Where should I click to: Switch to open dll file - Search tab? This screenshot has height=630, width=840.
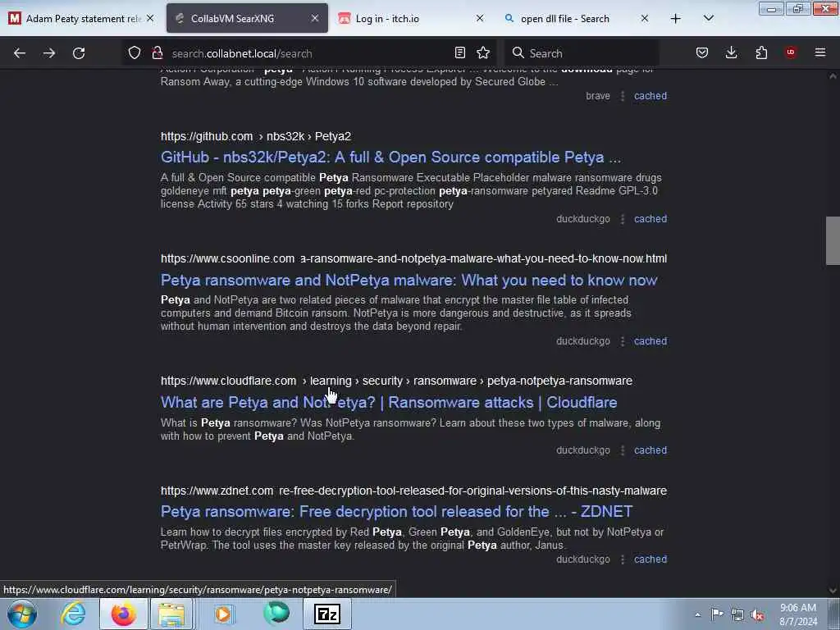[577, 19]
